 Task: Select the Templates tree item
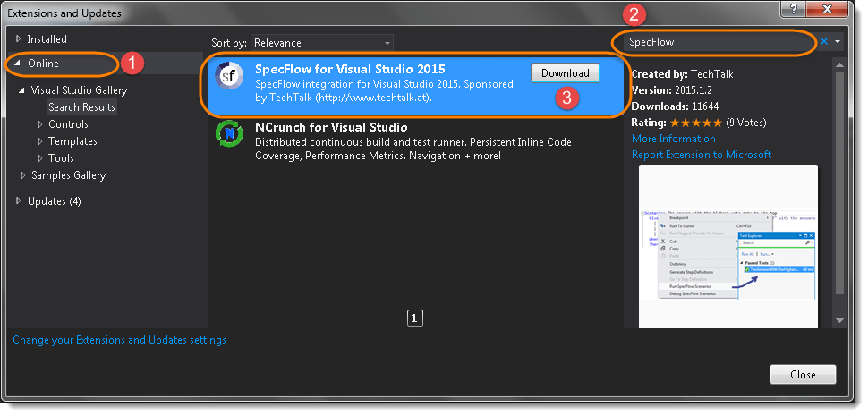click(72, 141)
